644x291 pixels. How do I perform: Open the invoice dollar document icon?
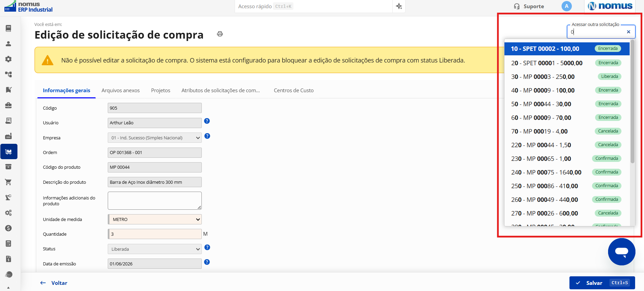tap(9, 259)
